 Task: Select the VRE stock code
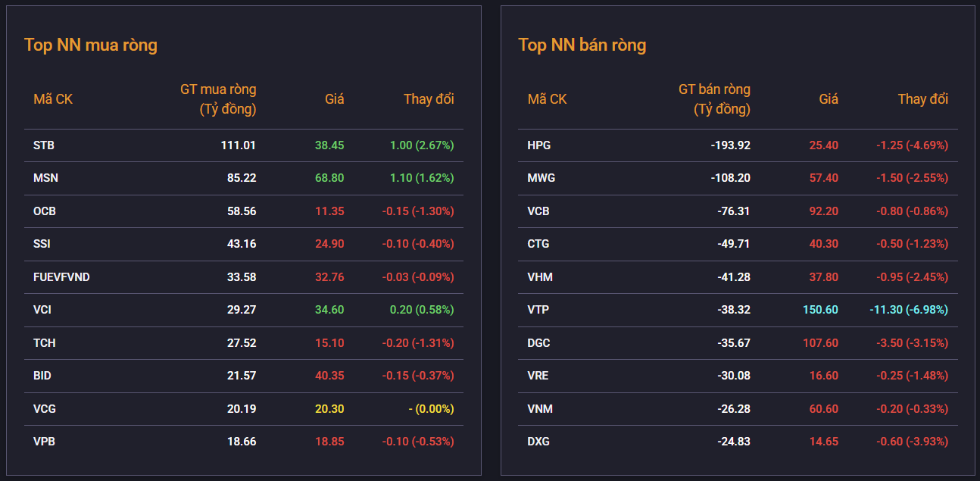538,376
